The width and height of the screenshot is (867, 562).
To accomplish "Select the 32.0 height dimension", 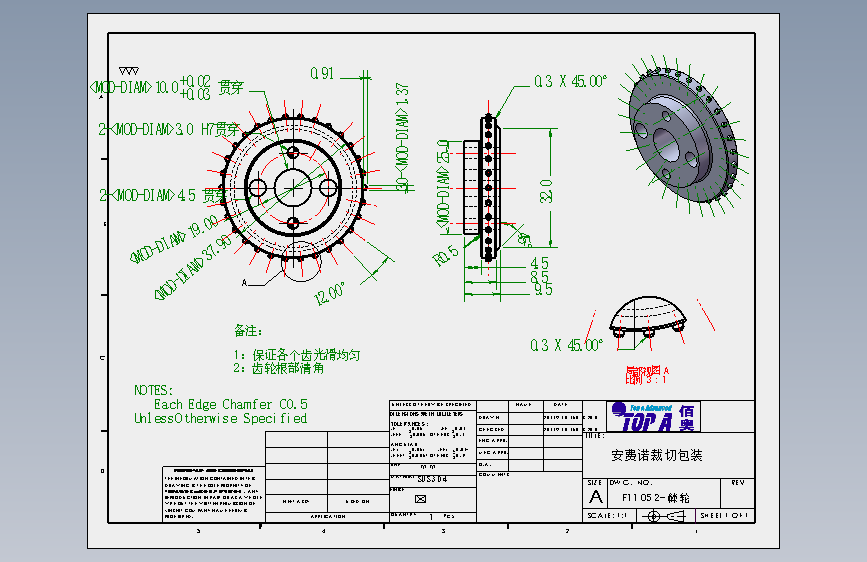I will (546, 191).
